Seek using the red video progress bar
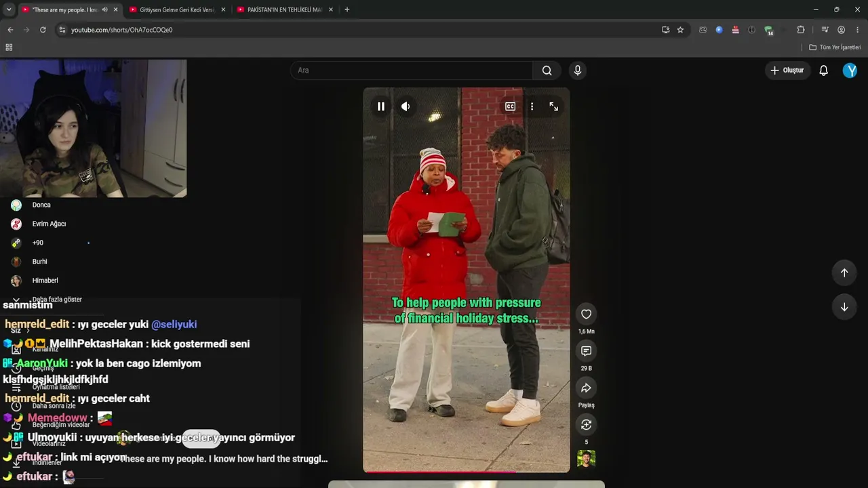Image resolution: width=868 pixels, height=488 pixels. [x=467, y=471]
